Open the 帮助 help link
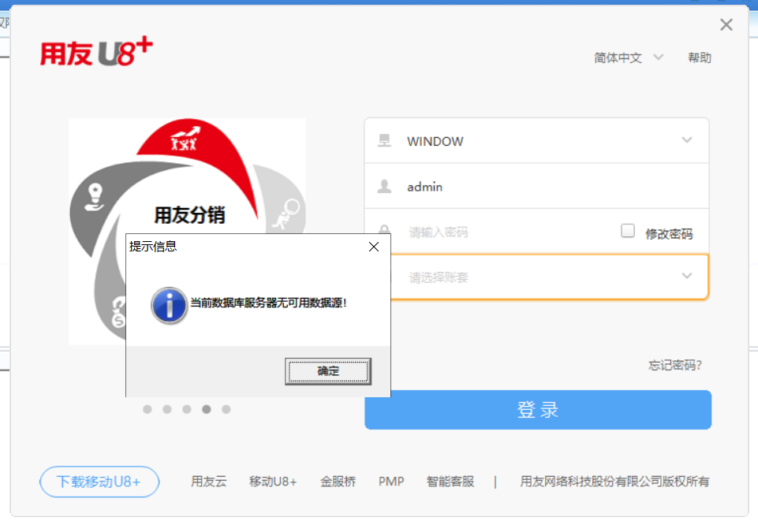Screen dimensions: 758x532 700,58
